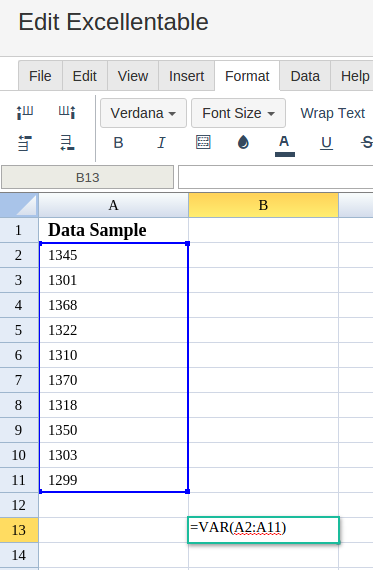The height and width of the screenshot is (570, 373).
Task: Click the B13 cell name box
Action: (x=87, y=177)
